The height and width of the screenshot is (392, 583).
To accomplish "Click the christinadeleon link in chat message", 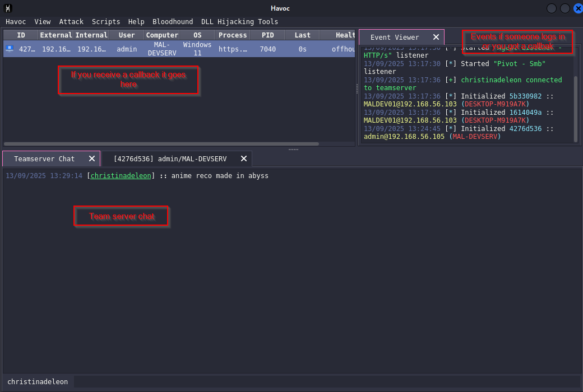I will coord(121,175).
